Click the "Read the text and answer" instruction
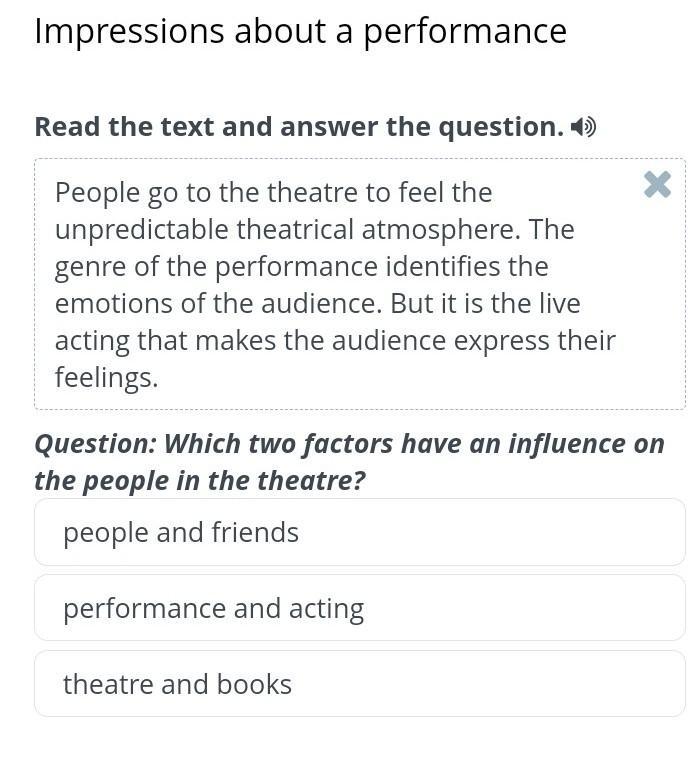Viewport: 698px width, 757px height. pos(299,127)
